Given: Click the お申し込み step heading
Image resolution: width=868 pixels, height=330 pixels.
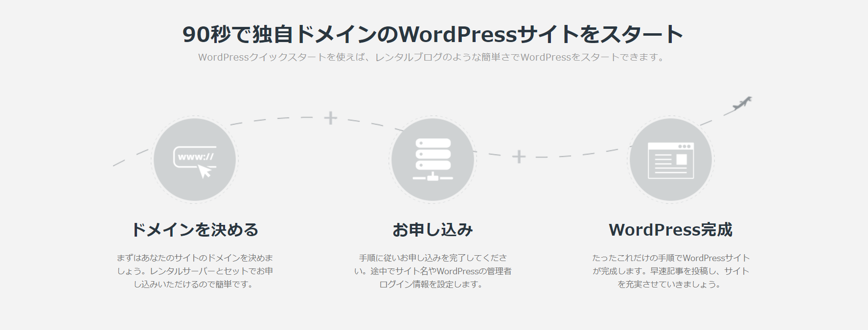Looking at the screenshot, I should click(433, 230).
